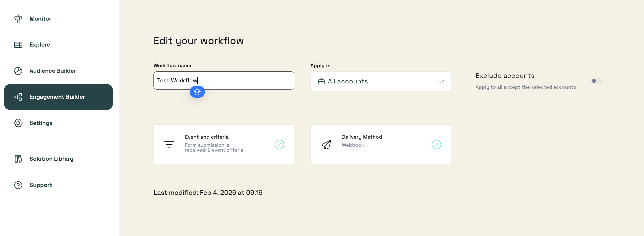The height and width of the screenshot is (236, 644).
Task: Click the Explore grid icon
Action: (x=18, y=45)
